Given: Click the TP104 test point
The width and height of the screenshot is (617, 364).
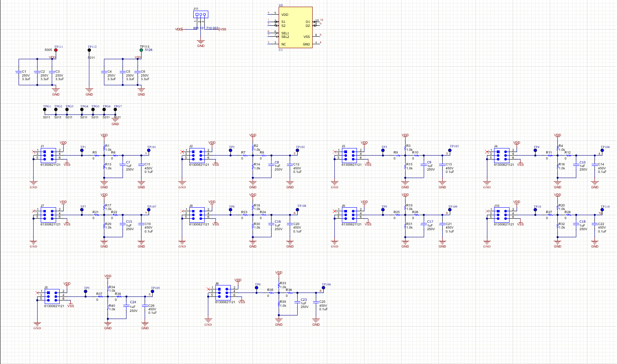Looking at the screenshot, I should tap(602, 150).
